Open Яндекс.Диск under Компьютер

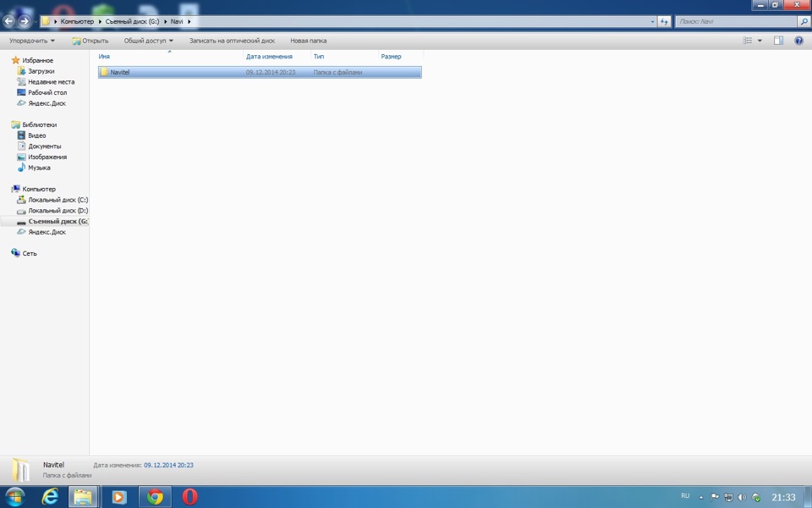[47, 232]
